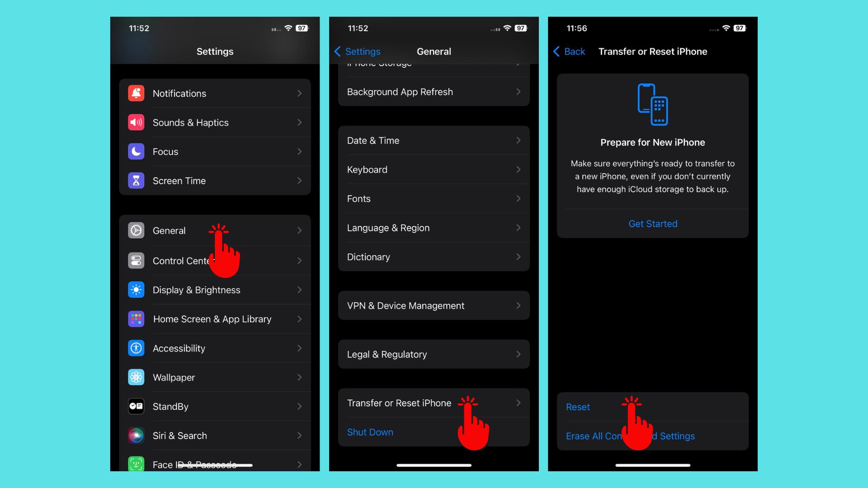
Task: Expand Background App Refresh options
Action: pos(434,92)
